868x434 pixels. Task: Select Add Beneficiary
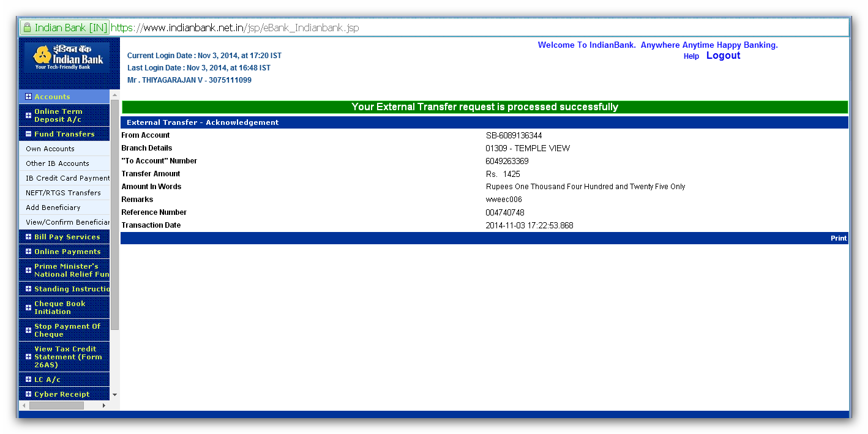(x=53, y=208)
